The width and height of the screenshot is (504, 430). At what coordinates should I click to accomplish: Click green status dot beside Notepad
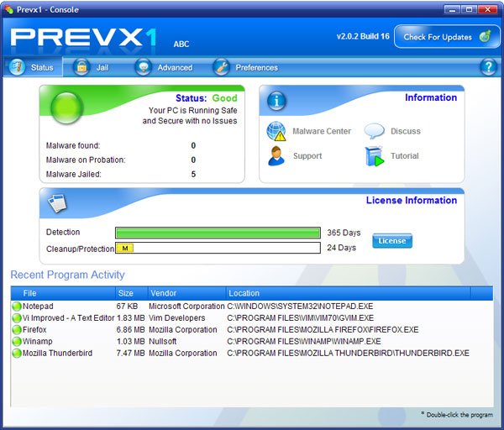point(17,307)
